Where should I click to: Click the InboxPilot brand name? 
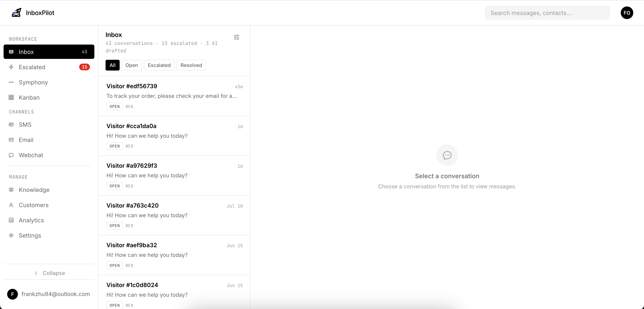40,13
